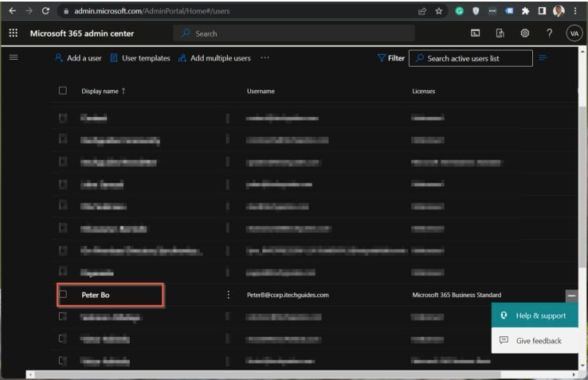The height and width of the screenshot is (380, 588).
Task: Click Microsoft 365 Business Standard license text
Action: (457, 295)
